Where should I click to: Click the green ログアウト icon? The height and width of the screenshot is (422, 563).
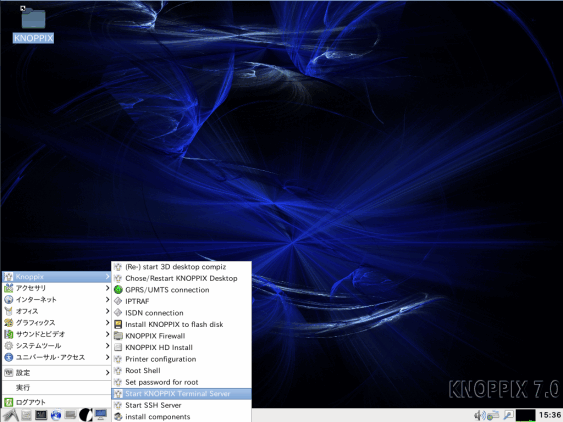[8, 402]
